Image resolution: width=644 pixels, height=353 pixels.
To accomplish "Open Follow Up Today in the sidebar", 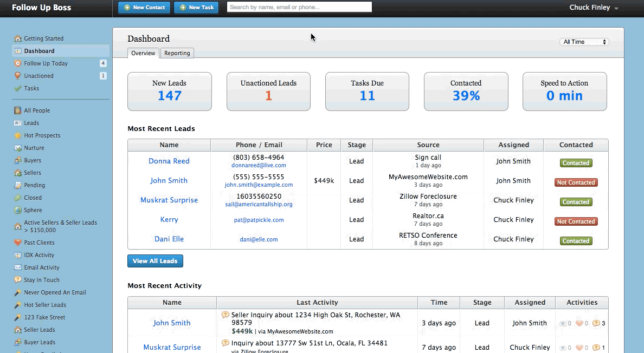I will point(46,63).
